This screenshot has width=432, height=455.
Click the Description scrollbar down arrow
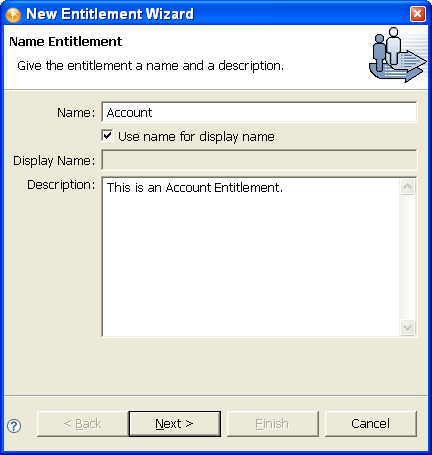tap(408, 327)
